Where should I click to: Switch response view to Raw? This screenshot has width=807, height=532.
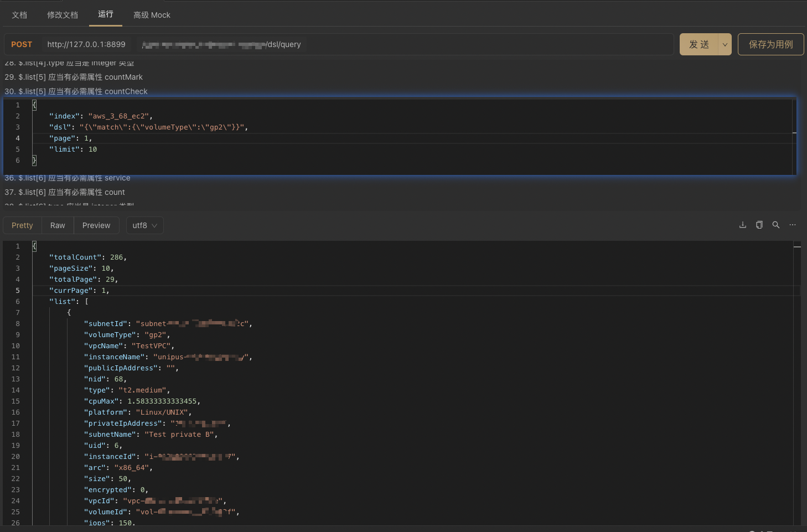tap(58, 225)
